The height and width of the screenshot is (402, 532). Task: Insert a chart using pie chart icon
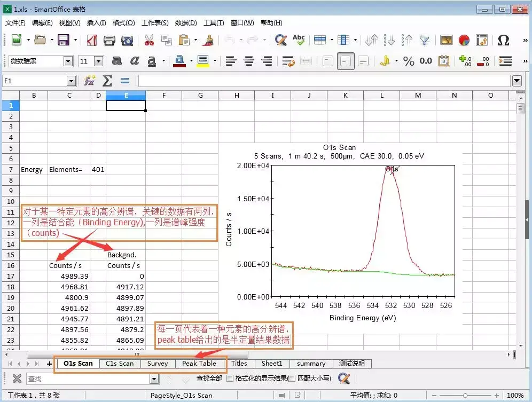tap(464, 41)
